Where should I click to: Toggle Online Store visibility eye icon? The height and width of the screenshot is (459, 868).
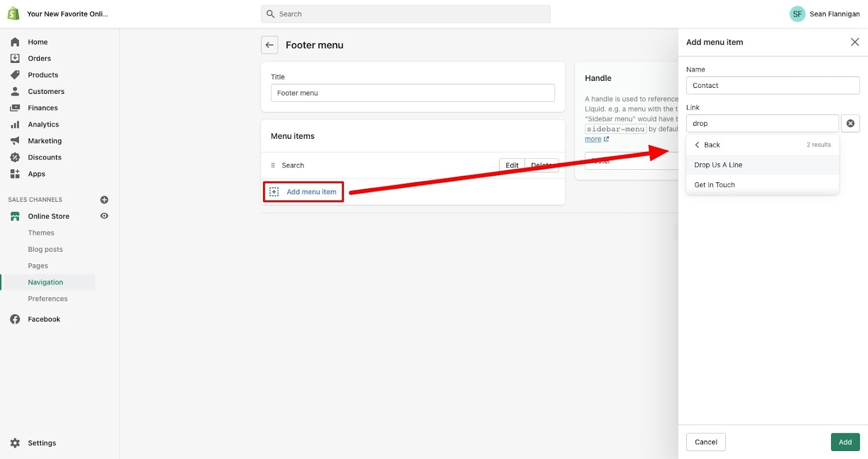(104, 216)
